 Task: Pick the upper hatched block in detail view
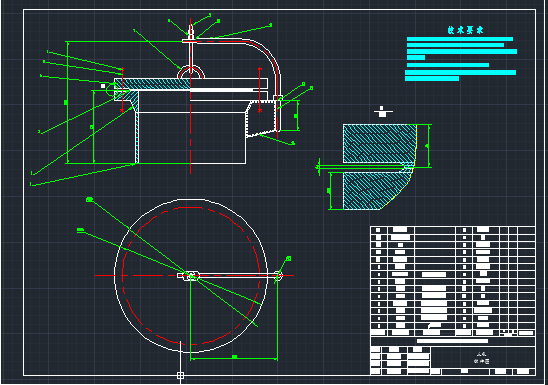380,143
